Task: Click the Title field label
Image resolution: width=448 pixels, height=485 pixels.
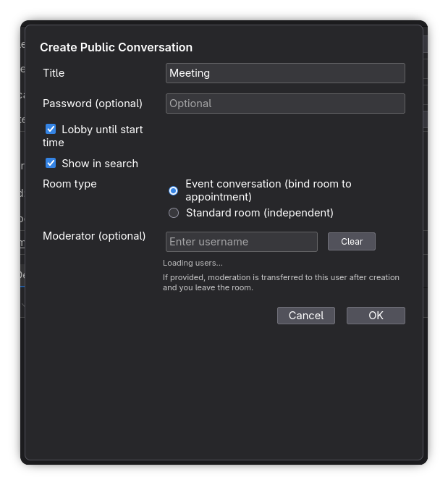Action: 54,73
